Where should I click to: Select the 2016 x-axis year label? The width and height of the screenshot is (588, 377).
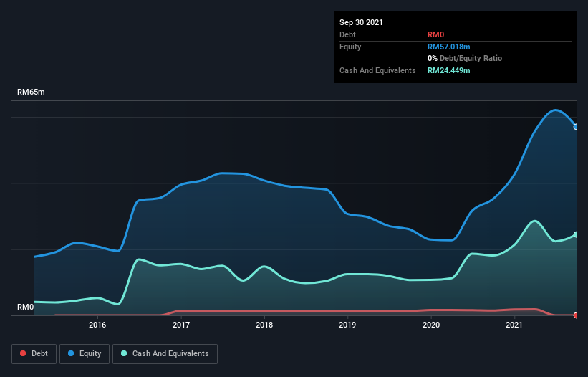(97, 325)
